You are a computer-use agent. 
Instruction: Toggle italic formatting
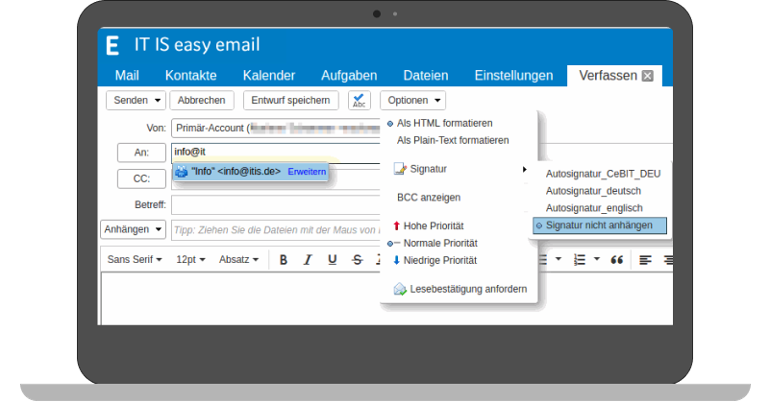point(307,260)
